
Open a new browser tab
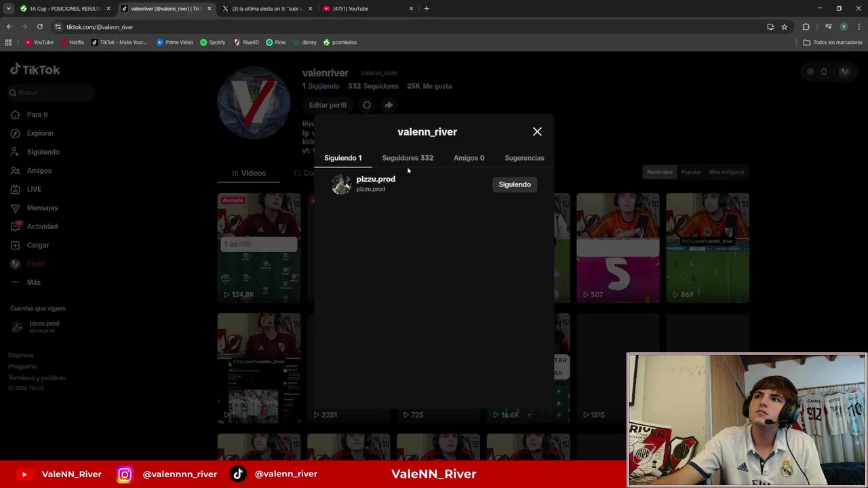(x=427, y=9)
